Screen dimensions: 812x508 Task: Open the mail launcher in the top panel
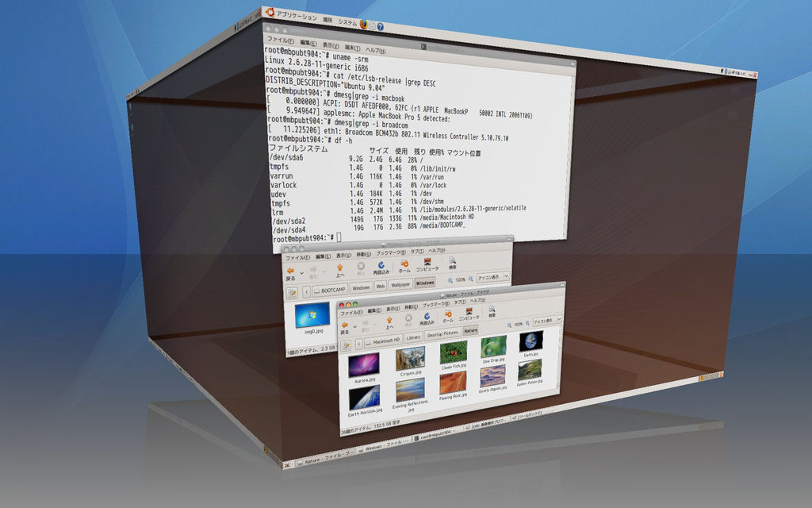point(372,25)
